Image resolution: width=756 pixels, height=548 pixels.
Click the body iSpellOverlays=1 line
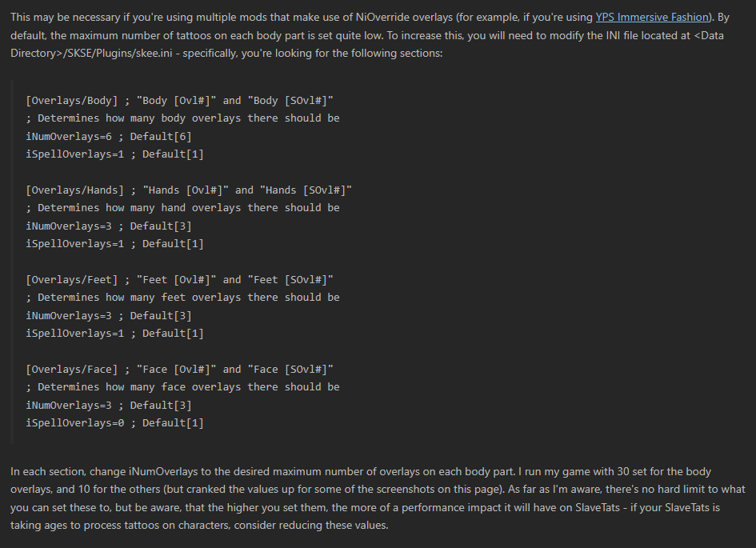(x=114, y=154)
